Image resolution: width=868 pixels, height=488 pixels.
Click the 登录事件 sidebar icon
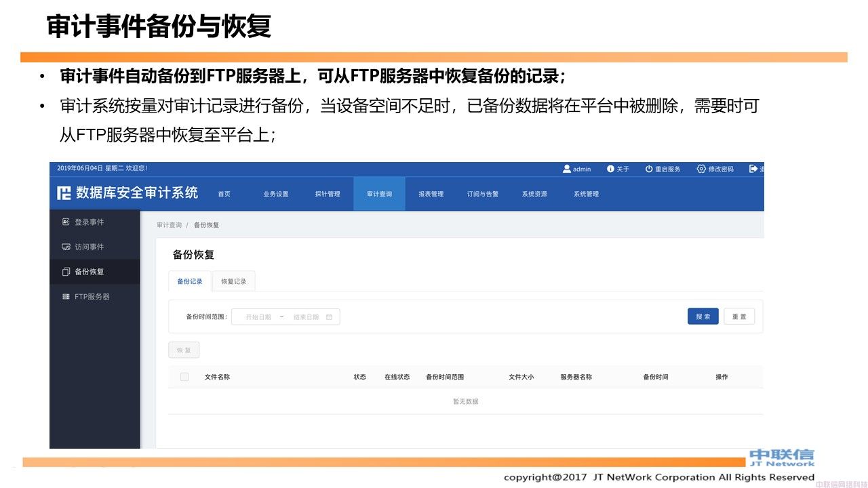pos(66,222)
